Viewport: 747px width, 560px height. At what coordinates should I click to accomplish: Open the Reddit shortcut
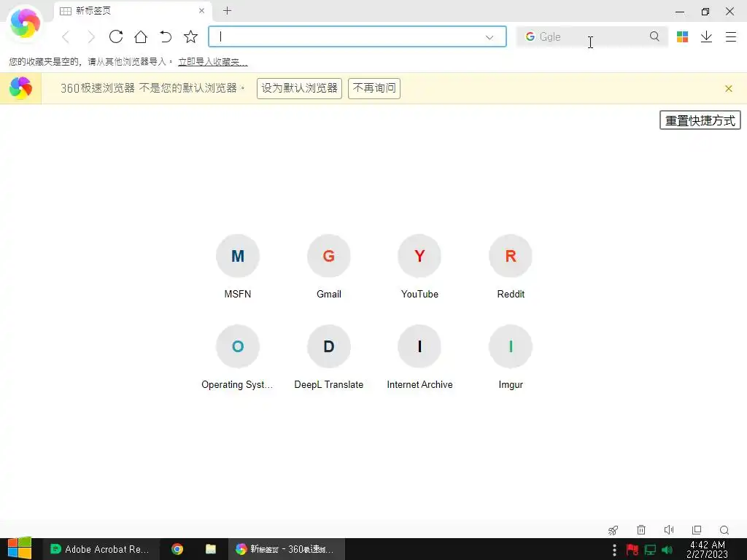pyautogui.click(x=511, y=267)
